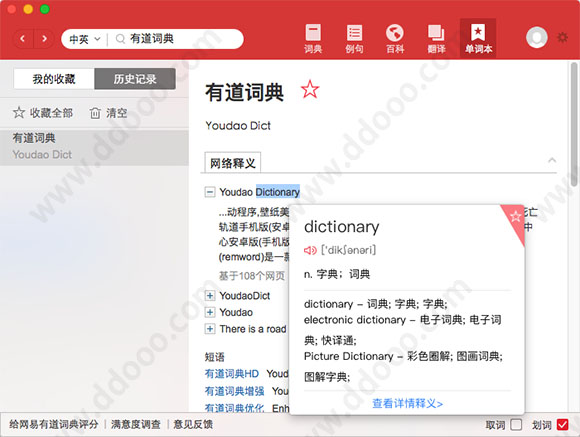The image size is (580, 437).
Task: Open settings via the gear icon
Action: (x=563, y=37)
